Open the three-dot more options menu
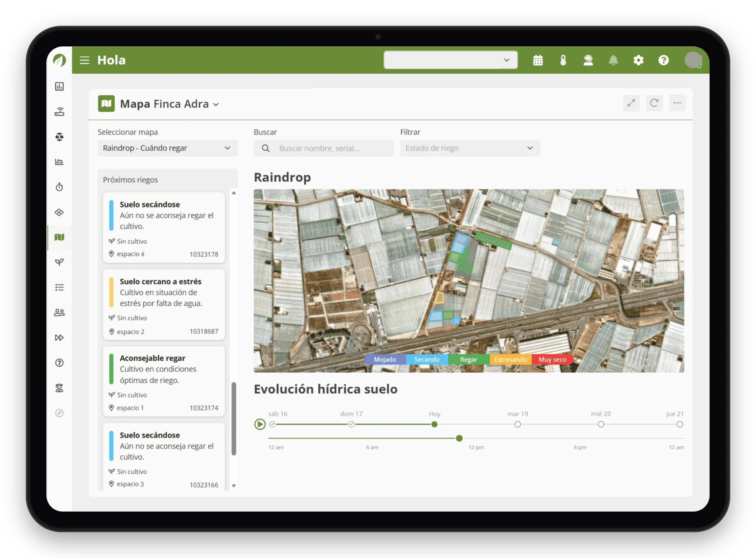 (x=677, y=103)
